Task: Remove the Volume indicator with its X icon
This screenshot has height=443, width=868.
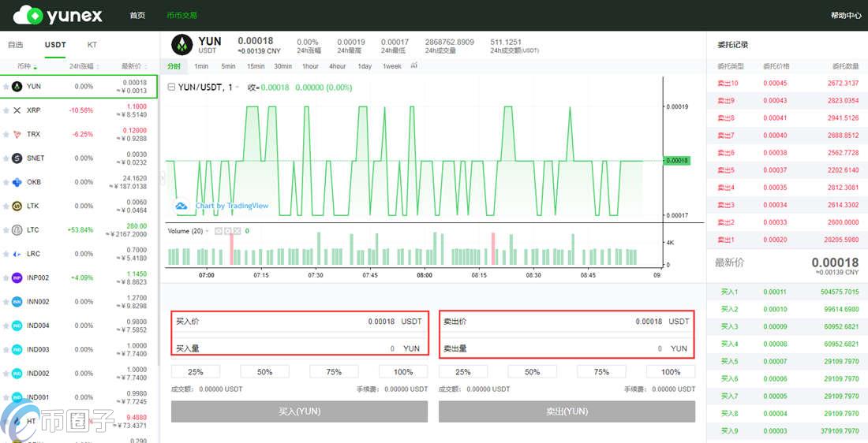Action: pyautogui.click(x=236, y=231)
